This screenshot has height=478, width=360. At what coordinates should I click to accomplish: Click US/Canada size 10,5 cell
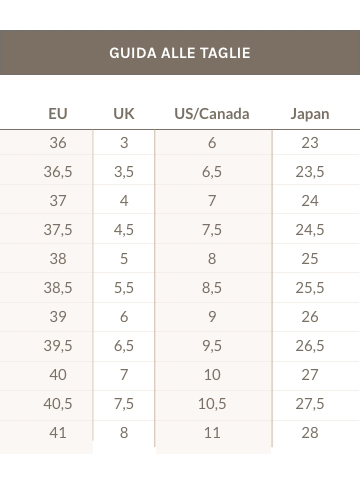[212, 404]
